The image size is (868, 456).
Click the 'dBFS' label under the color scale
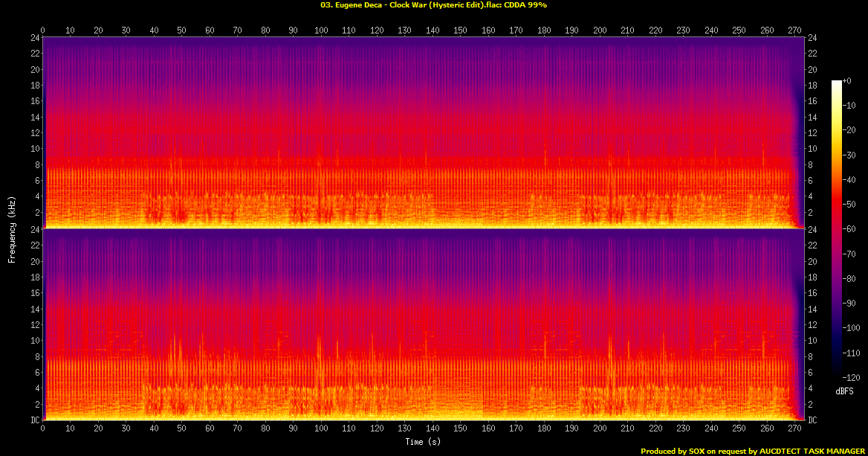pos(844,391)
